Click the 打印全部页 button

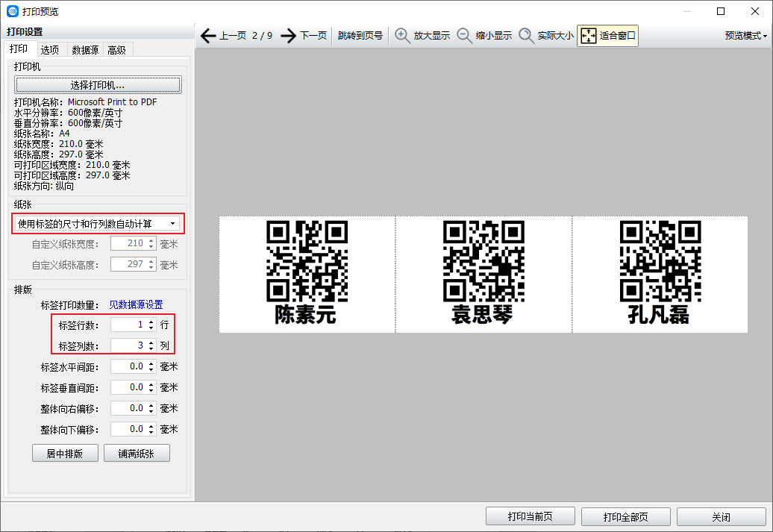[x=626, y=517]
